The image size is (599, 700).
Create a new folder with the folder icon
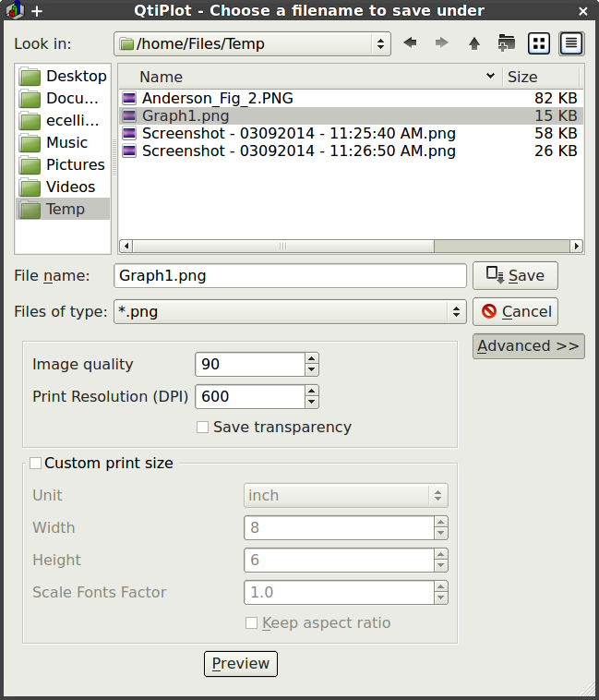click(x=506, y=43)
